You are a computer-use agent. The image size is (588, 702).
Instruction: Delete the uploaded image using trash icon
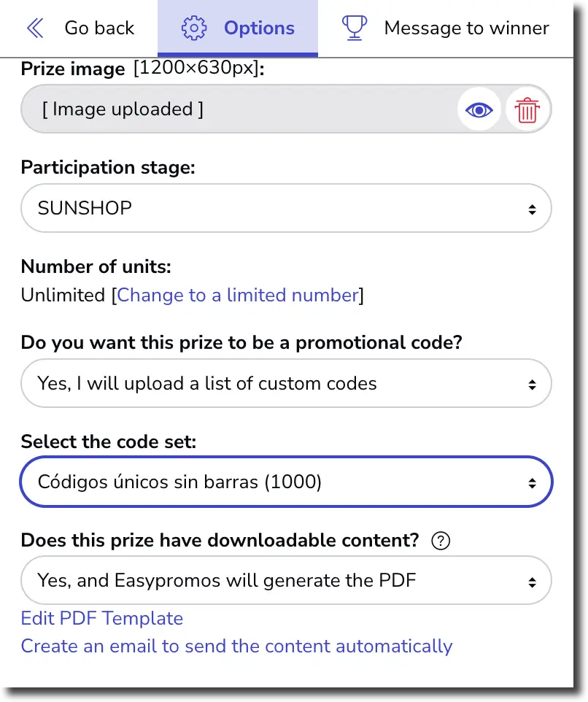pos(527,109)
